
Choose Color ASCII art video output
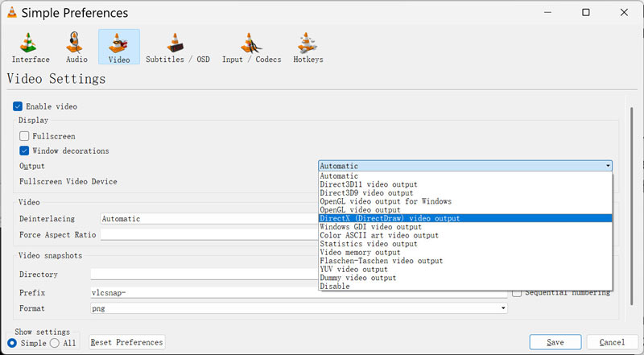(x=465, y=235)
